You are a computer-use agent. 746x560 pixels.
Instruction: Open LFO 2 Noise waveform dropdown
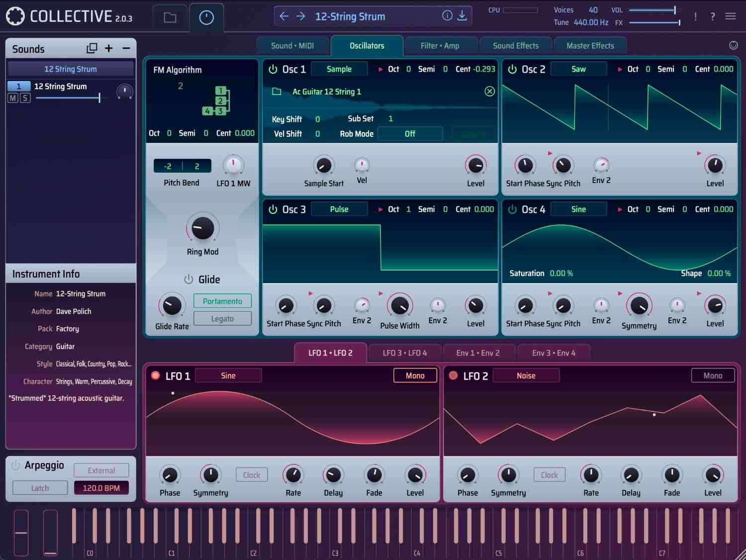tap(526, 375)
